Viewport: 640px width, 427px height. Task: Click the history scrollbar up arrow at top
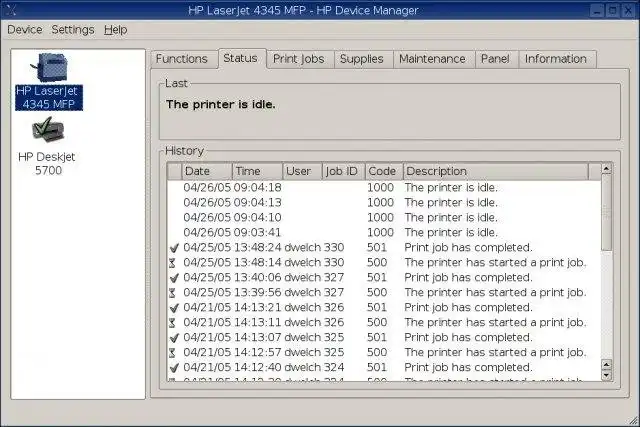pyautogui.click(x=607, y=169)
